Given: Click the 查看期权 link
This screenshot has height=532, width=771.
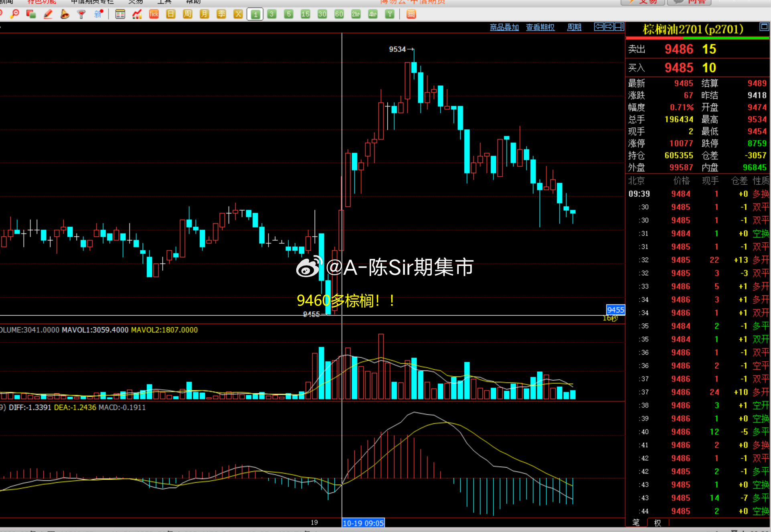Looking at the screenshot, I should pos(540,27).
